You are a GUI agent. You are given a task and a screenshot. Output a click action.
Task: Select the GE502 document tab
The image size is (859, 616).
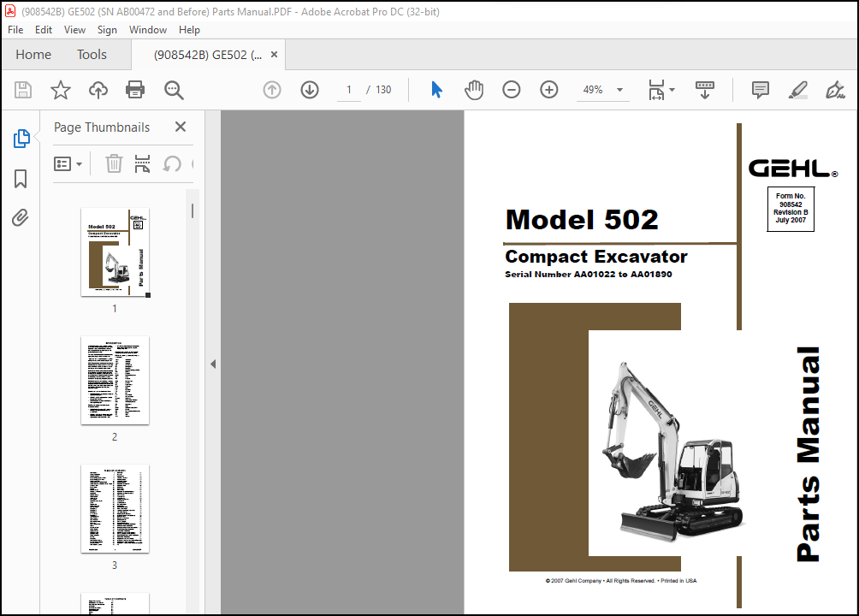[x=208, y=54]
